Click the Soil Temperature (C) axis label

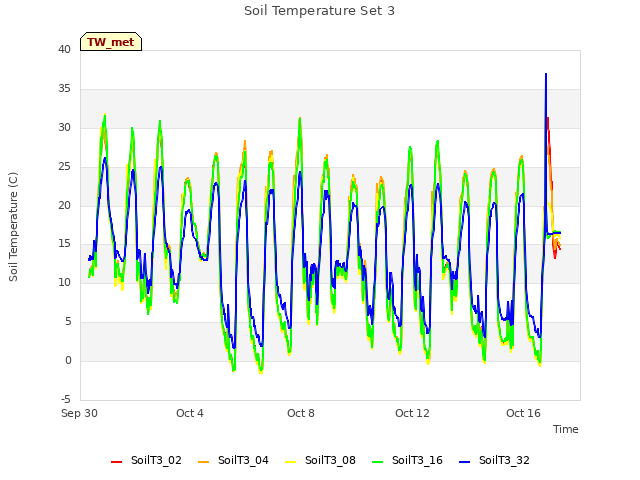(13, 227)
